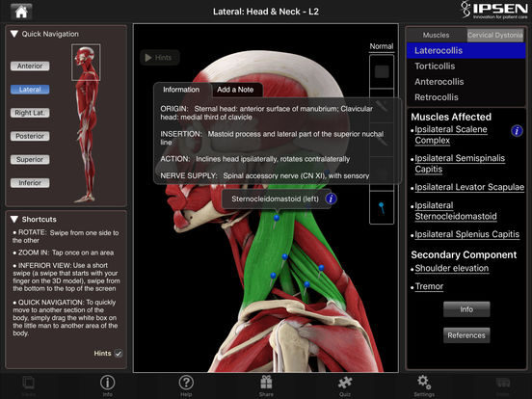Image resolution: width=532 pixels, height=399 pixels.
Task: Select Anterocollis in the list
Action: click(466, 82)
